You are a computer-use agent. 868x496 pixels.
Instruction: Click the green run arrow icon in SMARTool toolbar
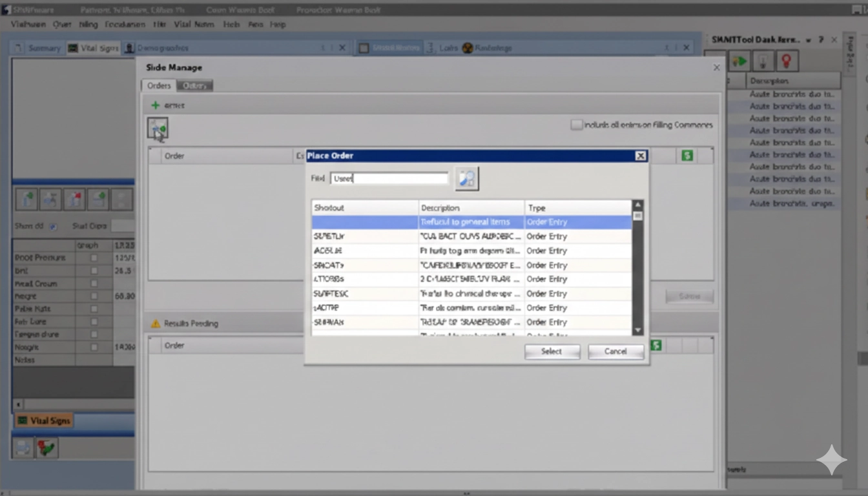tap(739, 60)
